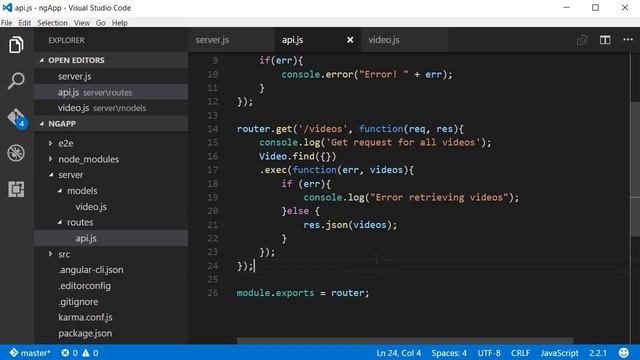Screen dimensions: 640x360
Task: Open server.js in Open Editors list
Action: (111, 76)
